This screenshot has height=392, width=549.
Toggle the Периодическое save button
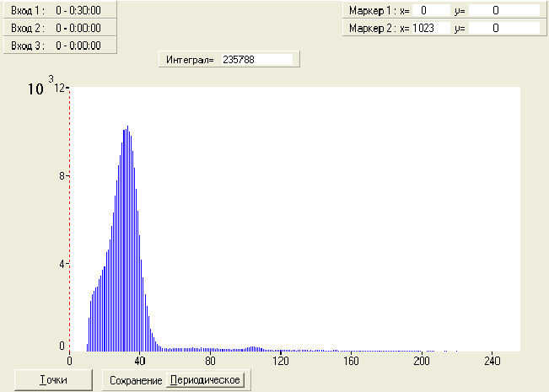click(205, 379)
